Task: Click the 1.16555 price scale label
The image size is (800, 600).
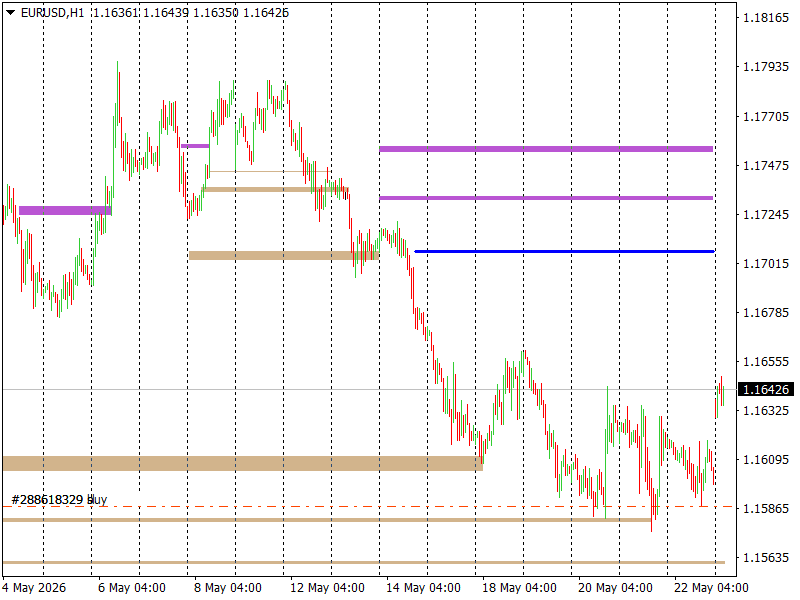Action: [766, 362]
